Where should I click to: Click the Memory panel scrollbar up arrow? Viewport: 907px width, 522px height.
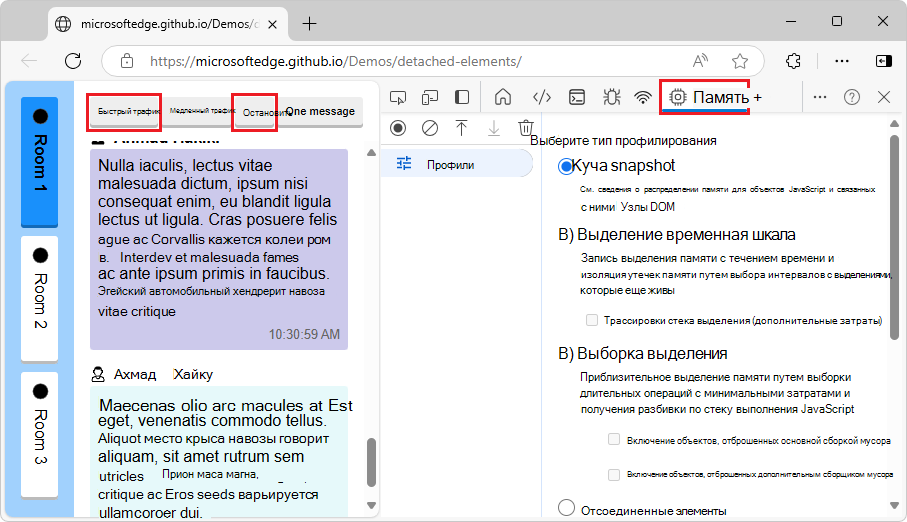[x=894, y=123]
